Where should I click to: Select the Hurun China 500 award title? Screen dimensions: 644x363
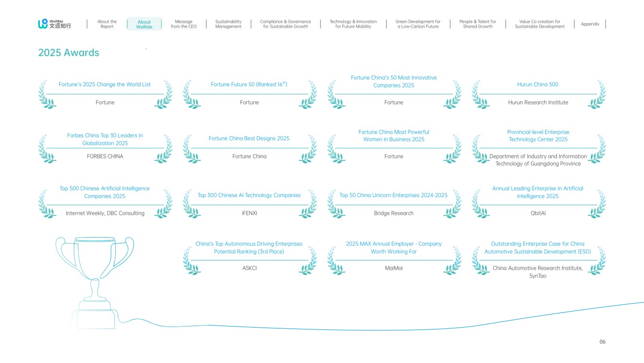[x=537, y=85]
